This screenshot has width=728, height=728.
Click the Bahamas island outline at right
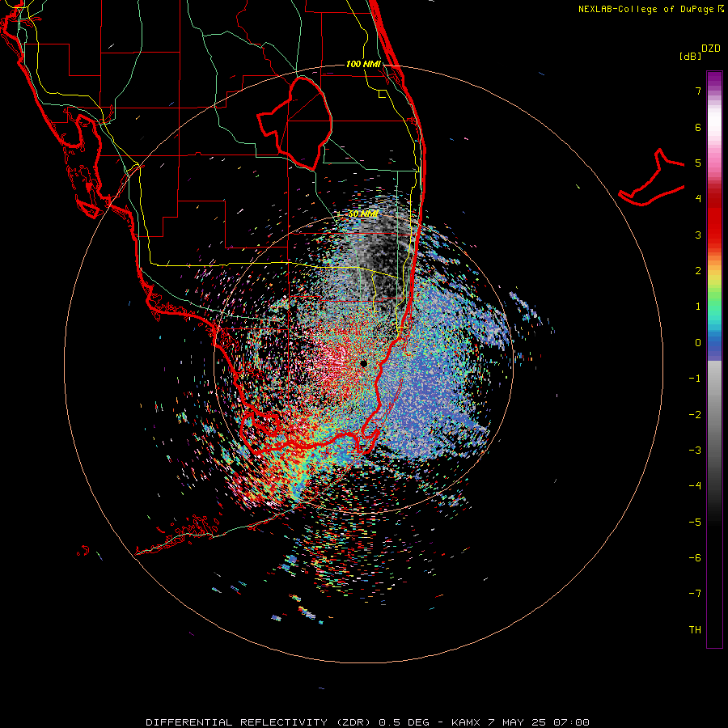coord(652,178)
